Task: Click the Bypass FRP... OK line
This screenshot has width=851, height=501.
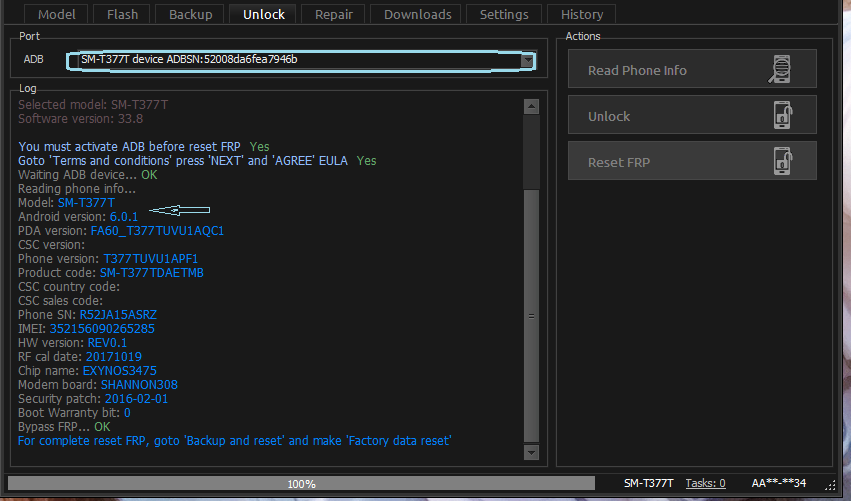Action: coord(64,427)
